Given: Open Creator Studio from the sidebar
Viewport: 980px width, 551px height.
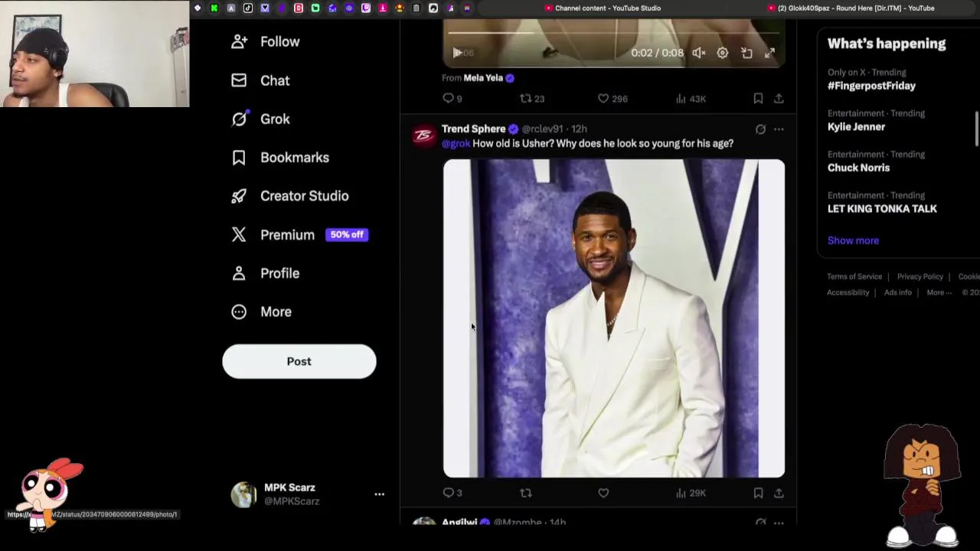Looking at the screenshot, I should pos(289,196).
